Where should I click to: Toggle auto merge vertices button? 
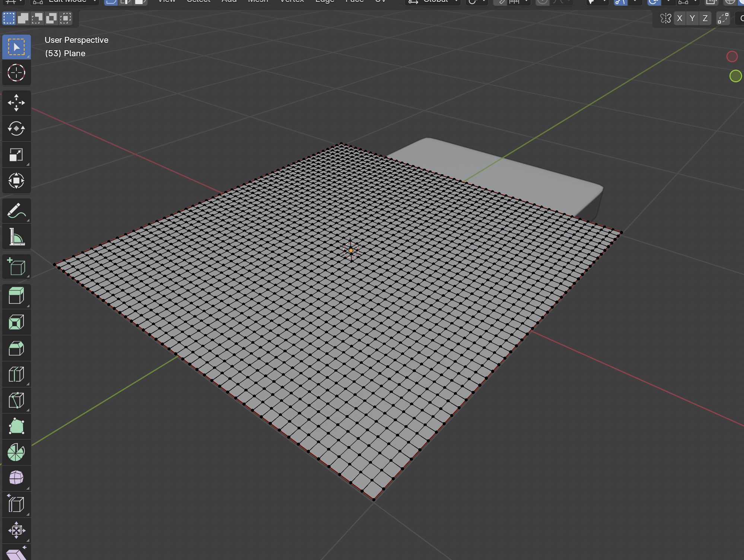coord(723,19)
